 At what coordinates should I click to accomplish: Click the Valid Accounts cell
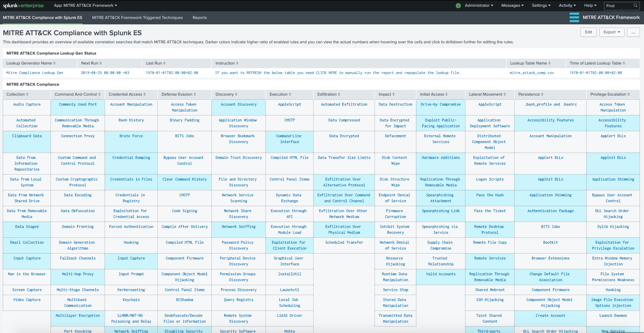click(x=441, y=277)
